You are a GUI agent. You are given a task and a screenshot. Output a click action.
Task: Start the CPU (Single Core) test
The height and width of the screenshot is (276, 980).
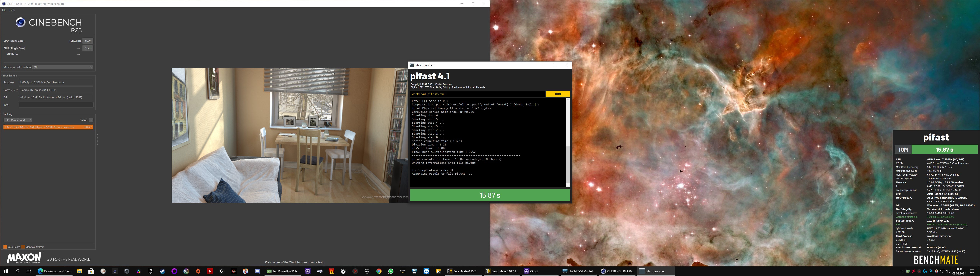pos(87,48)
